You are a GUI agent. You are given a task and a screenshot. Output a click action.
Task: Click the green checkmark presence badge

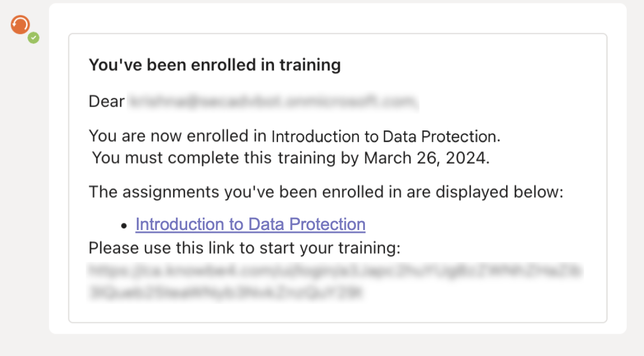[x=34, y=38]
